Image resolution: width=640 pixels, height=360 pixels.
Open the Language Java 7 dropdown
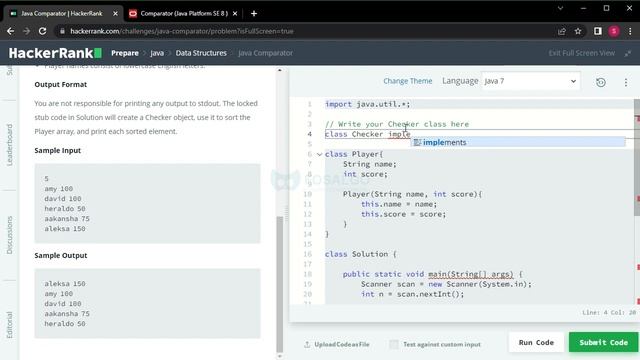point(531,81)
